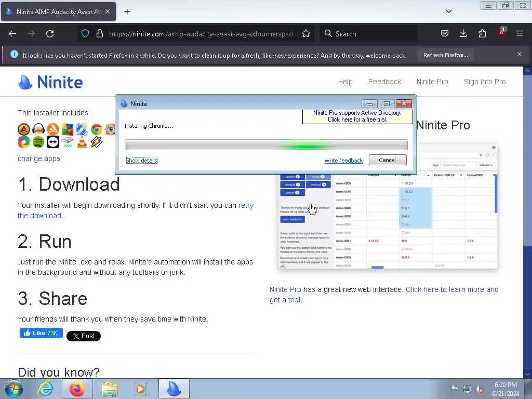This screenshot has width=532, height=399.
Task: Cancel the Ninite installation
Action: [388, 160]
